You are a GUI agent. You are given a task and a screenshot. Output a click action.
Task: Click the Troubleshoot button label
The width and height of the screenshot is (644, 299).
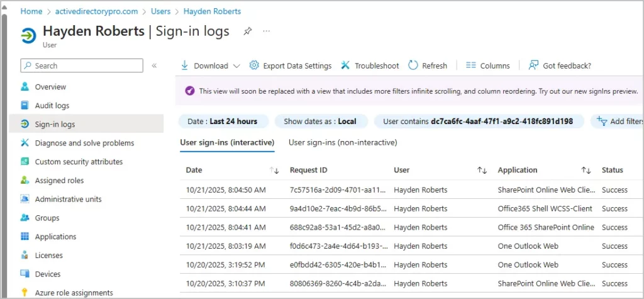click(x=377, y=66)
